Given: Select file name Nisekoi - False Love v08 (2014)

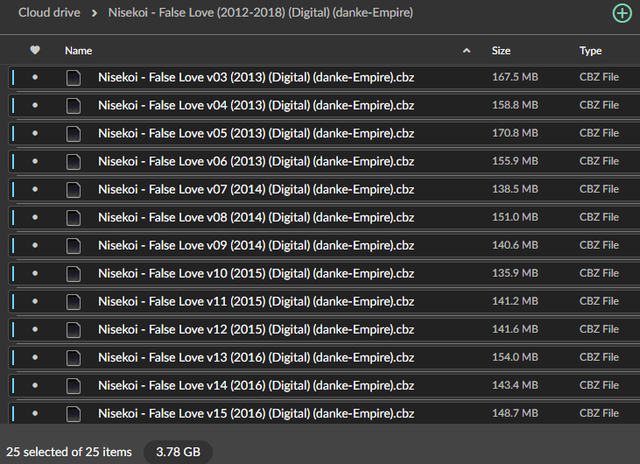Looking at the screenshot, I should click(256, 218).
